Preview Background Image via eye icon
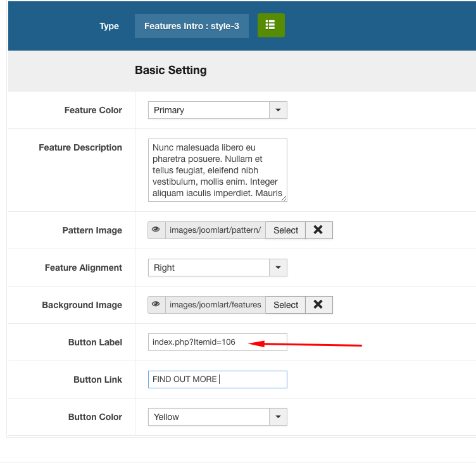This screenshot has height=463, width=476. (156, 305)
